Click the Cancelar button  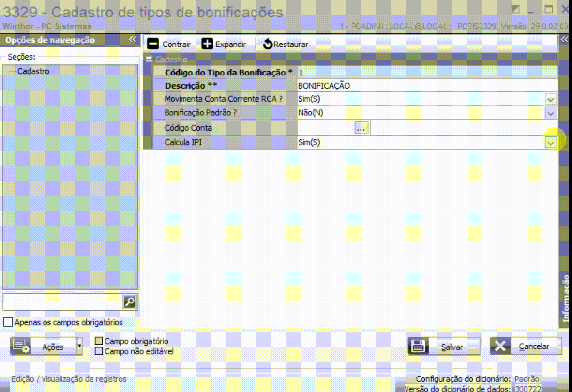point(526,346)
